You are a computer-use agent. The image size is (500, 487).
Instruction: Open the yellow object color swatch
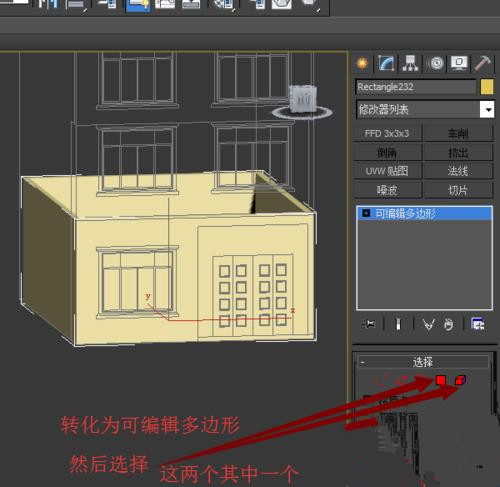pyautogui.click(x=487, y=87)
